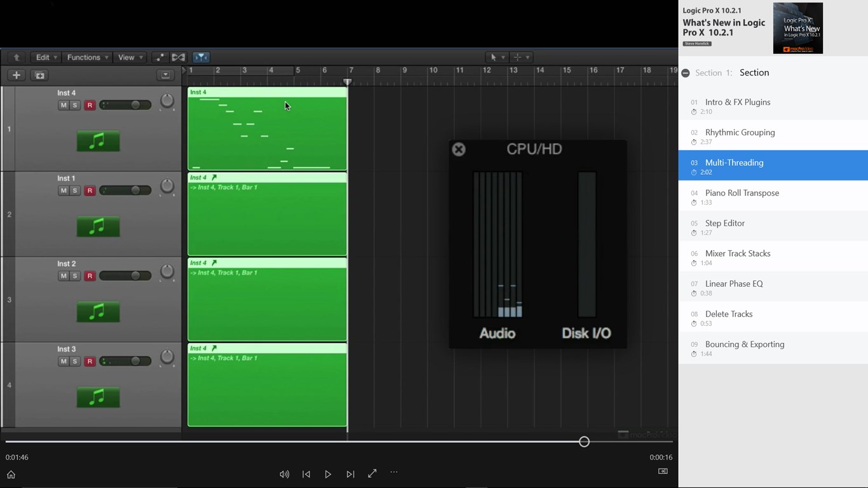Record-enable the Inst 3 track
This screenshot has height=488, width=868.
(x=90, y=362)
